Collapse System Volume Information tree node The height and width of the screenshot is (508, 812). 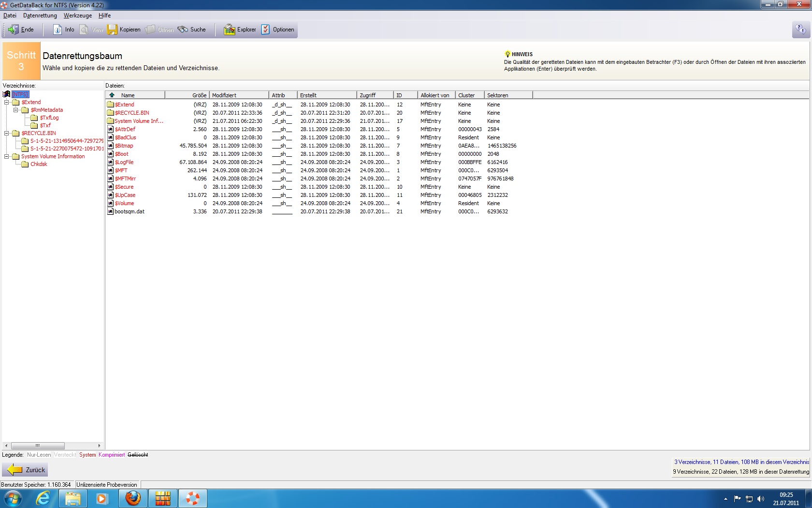[7, 156]
